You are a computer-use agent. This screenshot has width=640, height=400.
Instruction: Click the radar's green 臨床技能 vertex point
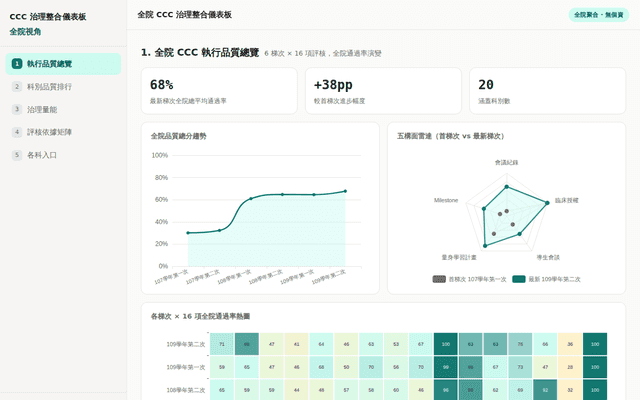[x=547, y=203]
